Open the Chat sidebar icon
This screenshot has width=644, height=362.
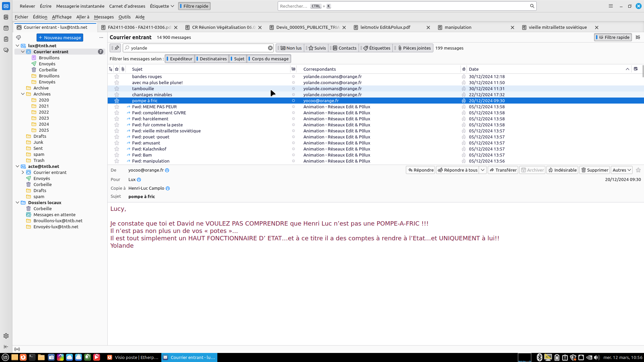click(6, 50)
